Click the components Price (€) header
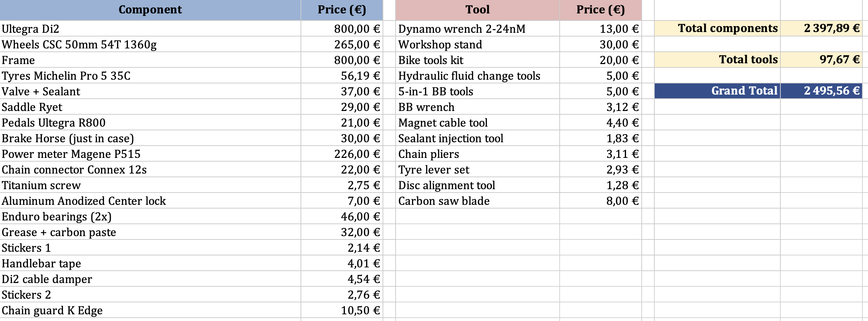868x321 pixels. (x=342, y=10)
